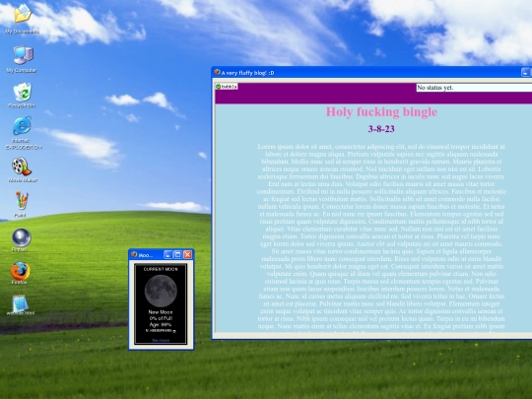Click the Firefox icon in the Moon window title bar

(x=134, y=254)
